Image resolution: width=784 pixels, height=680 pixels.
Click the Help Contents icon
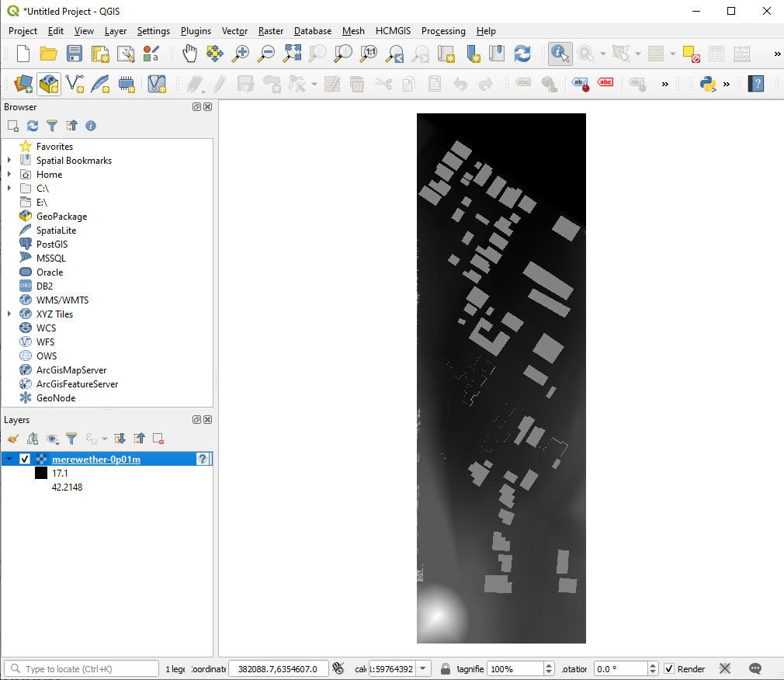pyautogui.click(x=756, y=84)
